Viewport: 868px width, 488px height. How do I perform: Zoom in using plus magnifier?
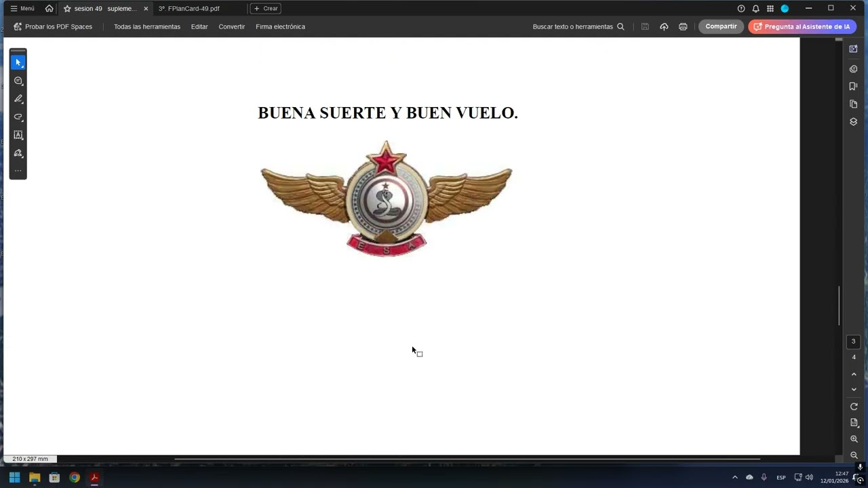854,439
